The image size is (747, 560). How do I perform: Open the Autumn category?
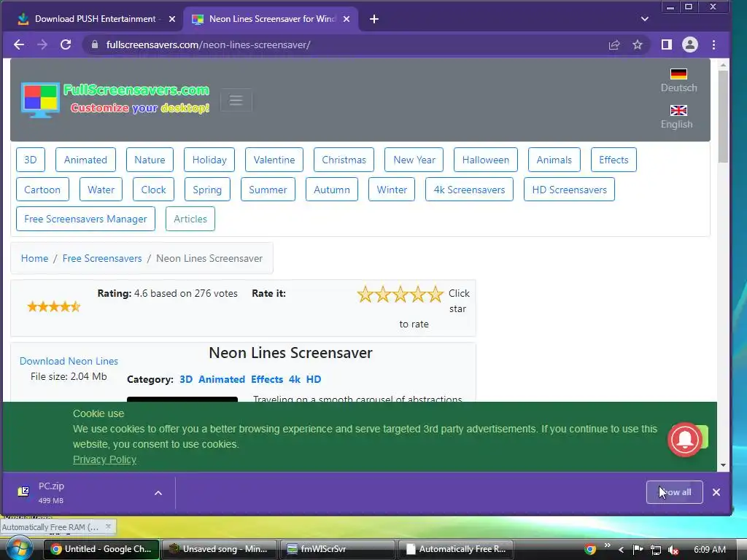(x=332, y=190)
